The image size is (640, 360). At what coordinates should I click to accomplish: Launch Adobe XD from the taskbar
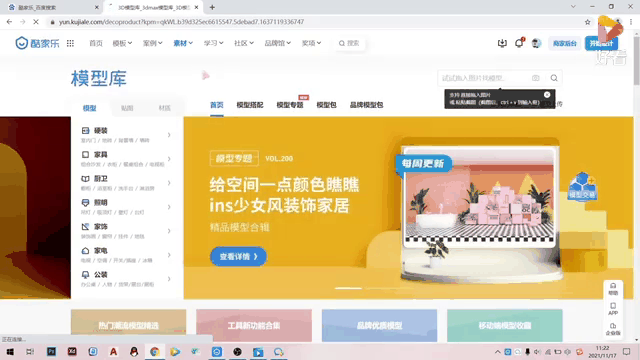[72, 352]
